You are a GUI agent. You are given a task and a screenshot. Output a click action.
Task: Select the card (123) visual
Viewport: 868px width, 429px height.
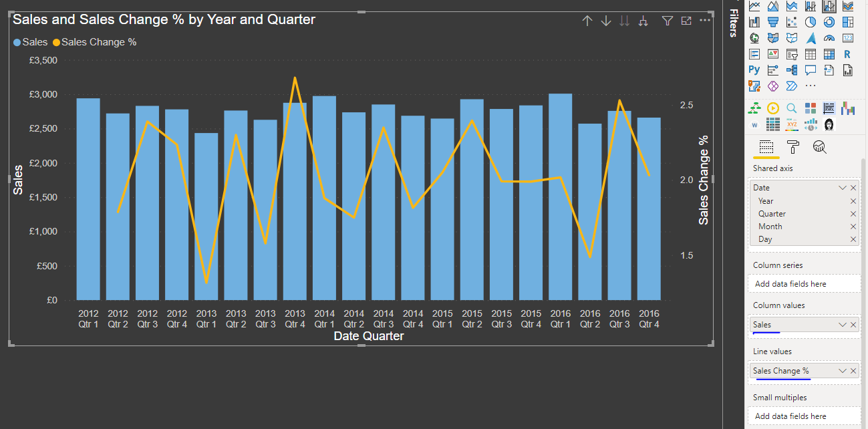pos(848,38)
